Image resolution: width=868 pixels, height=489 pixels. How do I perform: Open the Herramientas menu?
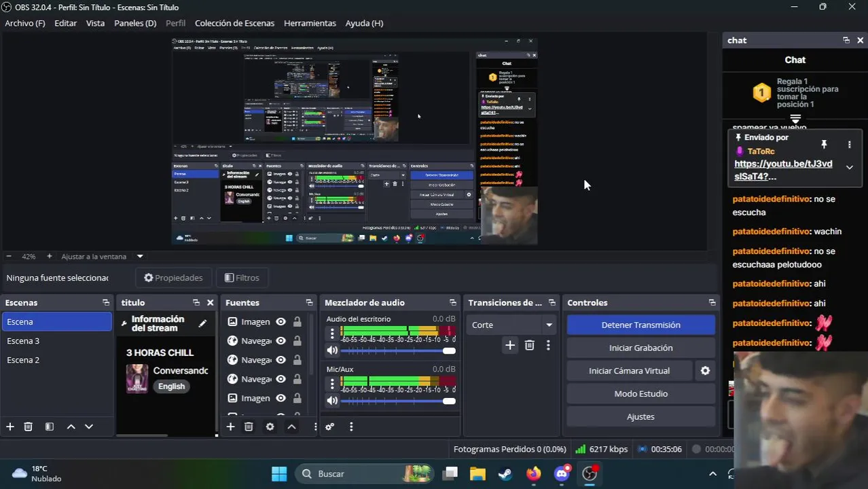310,23
